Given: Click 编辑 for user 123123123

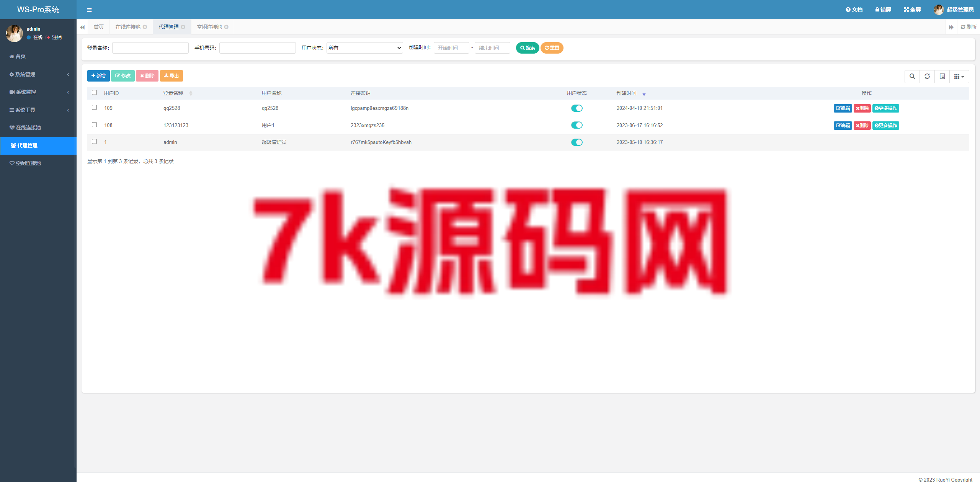Looking at the screenshot, I should [x=843, y=126].
